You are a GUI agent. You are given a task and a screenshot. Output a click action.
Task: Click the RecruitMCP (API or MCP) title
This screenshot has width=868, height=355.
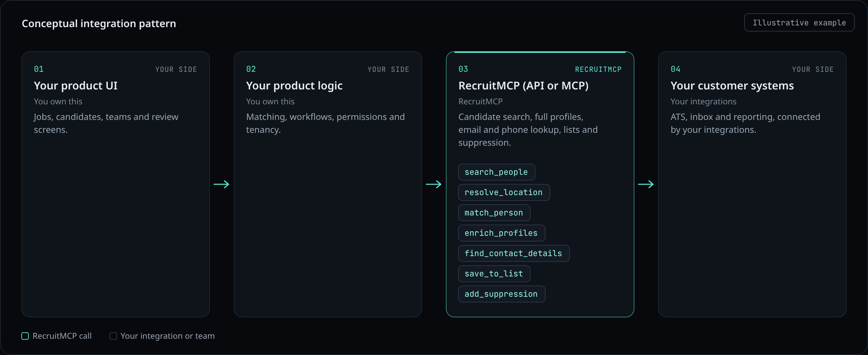(524, 86)
